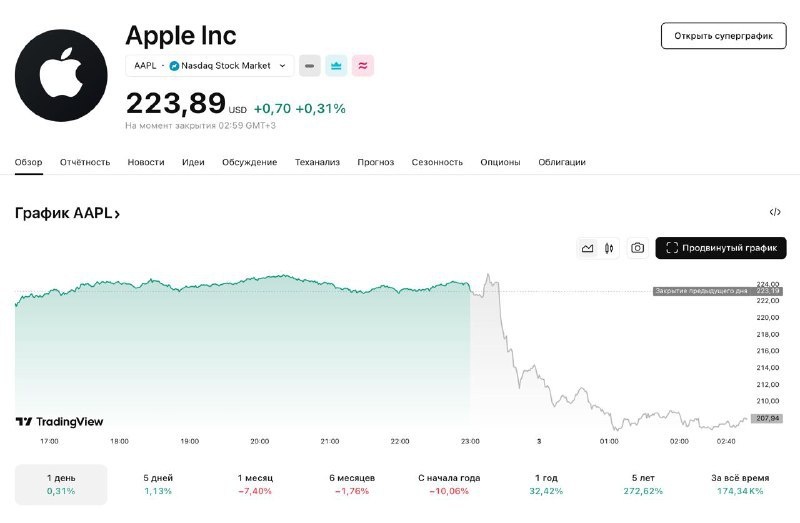The height and width of the screenshot is (523, 800).
Task: Open Продвинутый график button
Action: pos(721,248)
